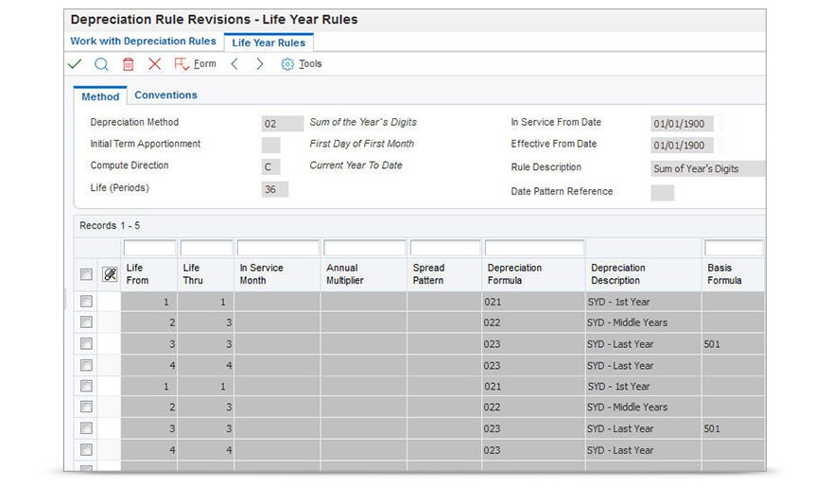This screenshot has width=832, height=504.
Task: Go to next record with right arrow
Action: click(x=259, y=64)
